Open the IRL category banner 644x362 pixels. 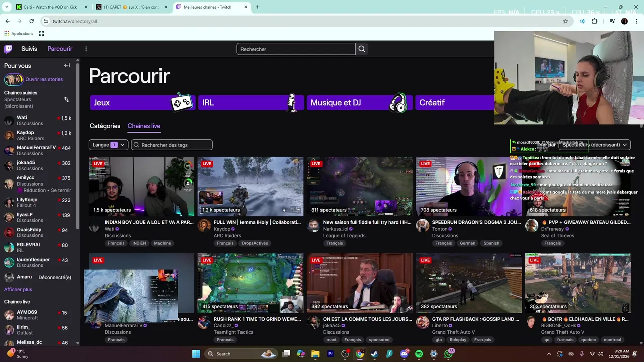[251, 102]
